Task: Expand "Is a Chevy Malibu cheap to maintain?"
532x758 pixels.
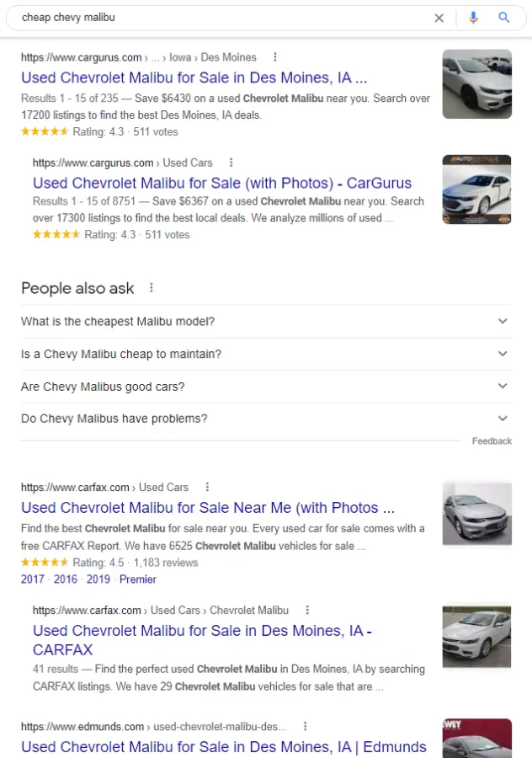Action: click(503, 354)
